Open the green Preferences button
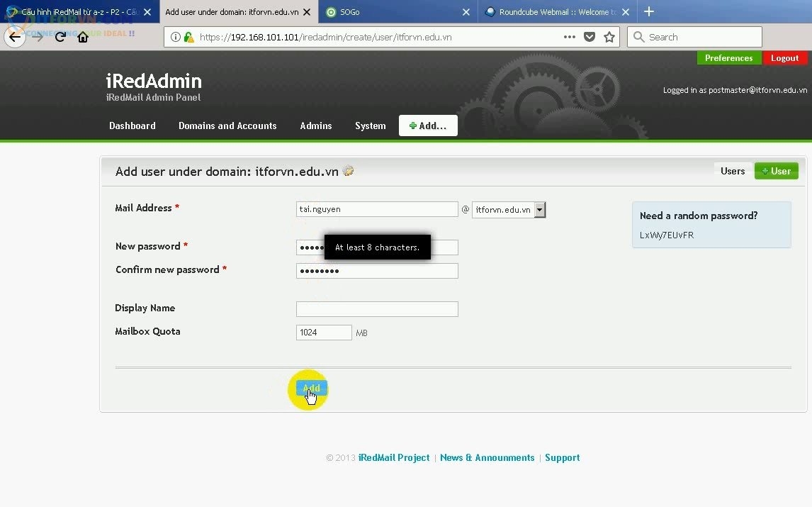Image resolution: width=812 pixels, height=507 pixels. [x=728, y=58]
